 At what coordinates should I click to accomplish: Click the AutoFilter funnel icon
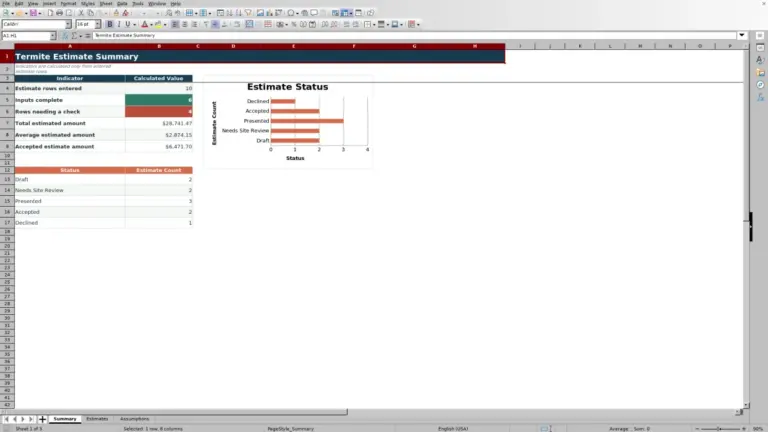tap(248, 13)
